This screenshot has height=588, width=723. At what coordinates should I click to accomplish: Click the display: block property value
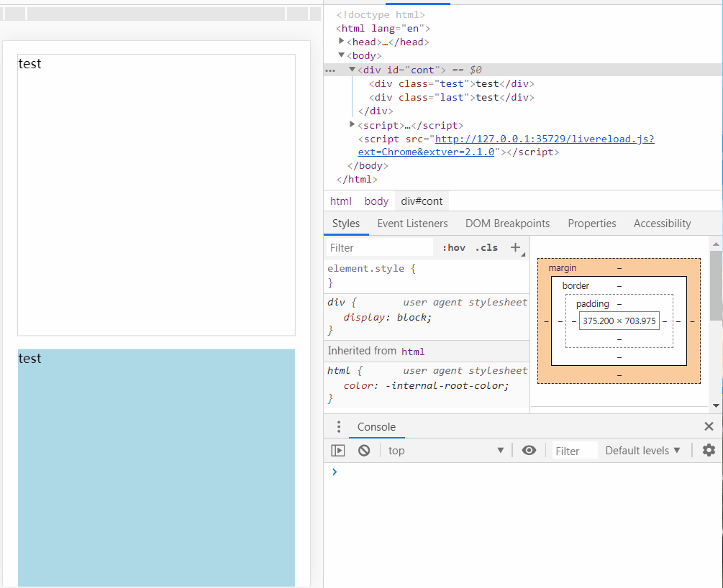coord(414,317)
